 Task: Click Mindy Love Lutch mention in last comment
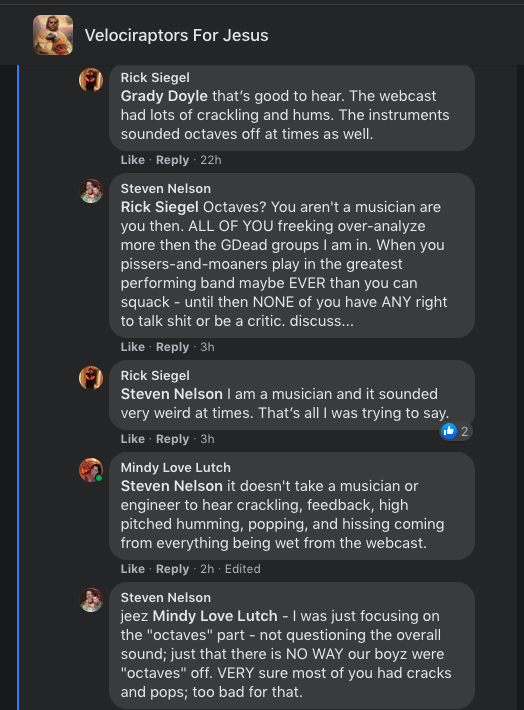[x=215, y=616]
